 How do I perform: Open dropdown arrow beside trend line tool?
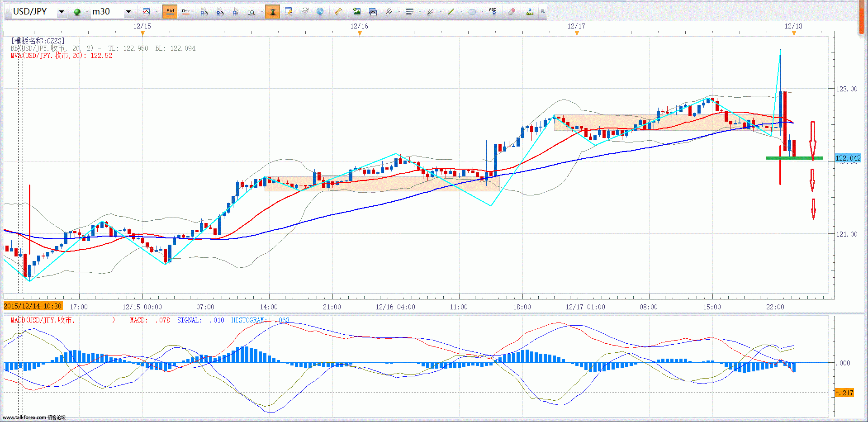click(x=461, y=12)
